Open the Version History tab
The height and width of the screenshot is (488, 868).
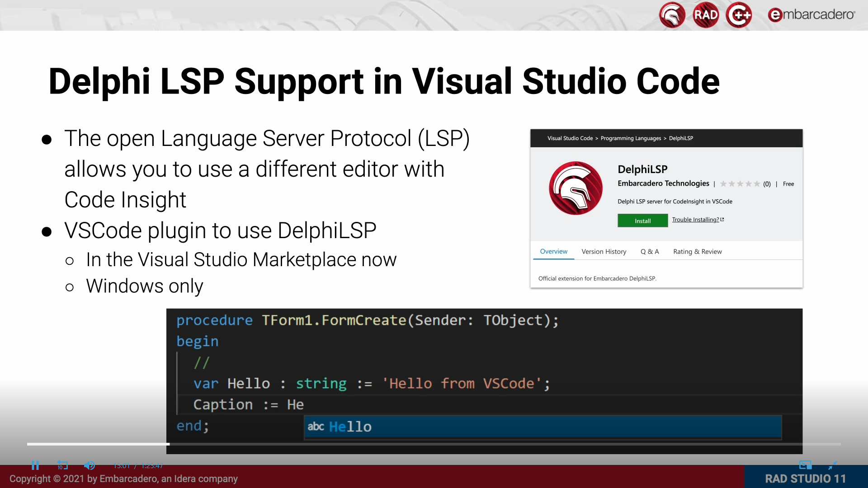click(604, 252)
